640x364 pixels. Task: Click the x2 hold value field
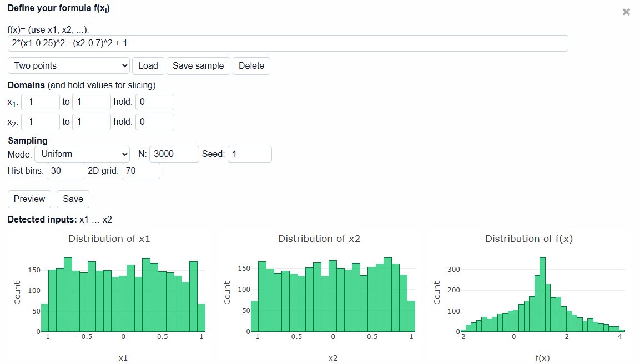(155, 122)
